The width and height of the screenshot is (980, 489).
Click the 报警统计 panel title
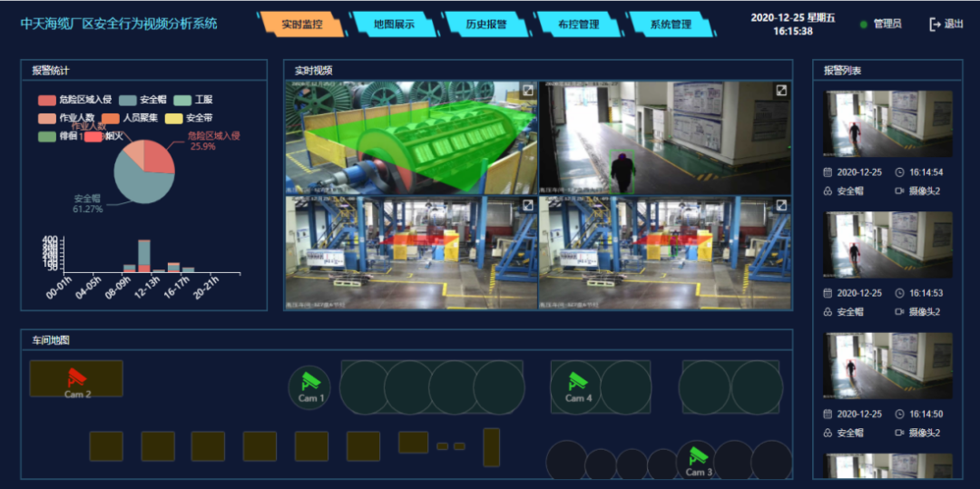click(51, 71)
